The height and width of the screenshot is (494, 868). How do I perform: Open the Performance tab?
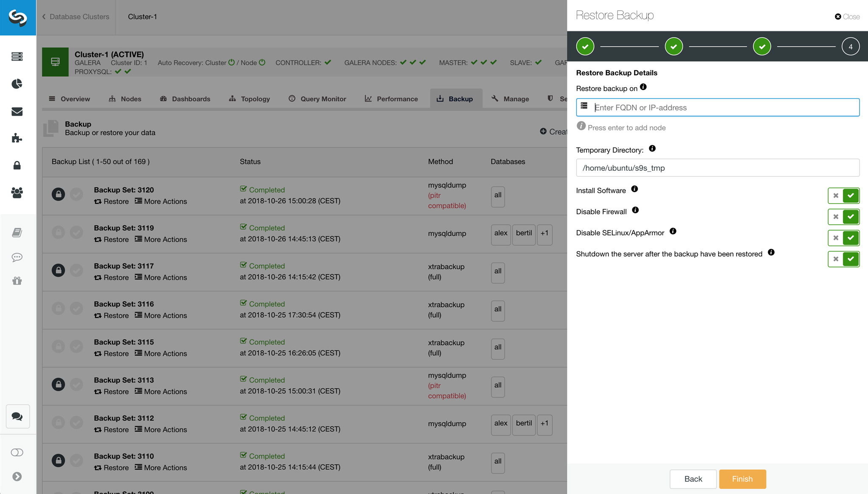pos(391,99)
